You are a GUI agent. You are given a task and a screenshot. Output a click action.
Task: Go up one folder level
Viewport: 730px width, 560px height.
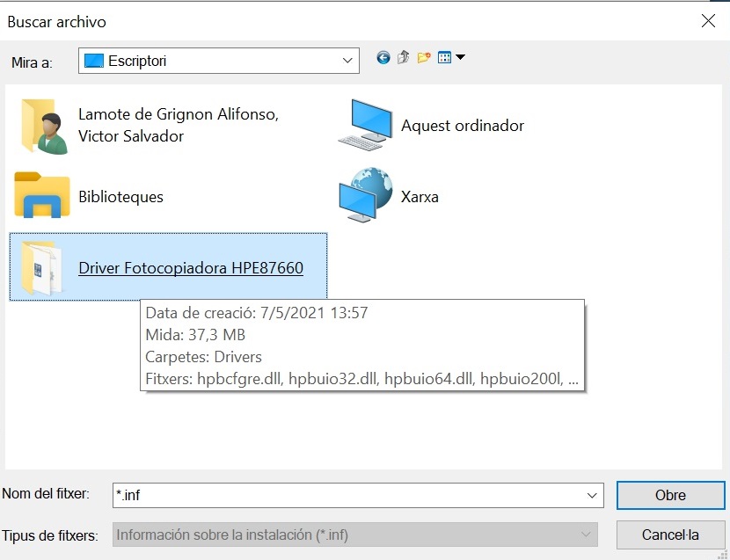pos(403,57)
